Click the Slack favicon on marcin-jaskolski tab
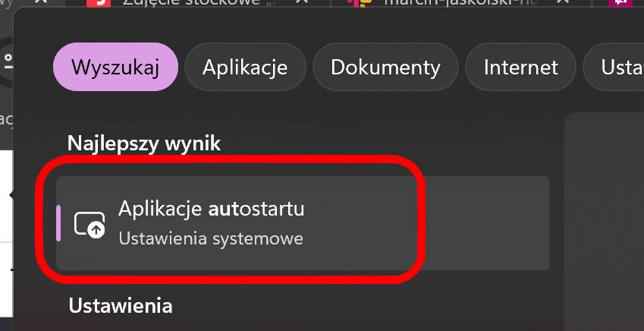Image resolution: width=644 pixels, height=331 pixels. pyautogui.click(x=359, y=2)
